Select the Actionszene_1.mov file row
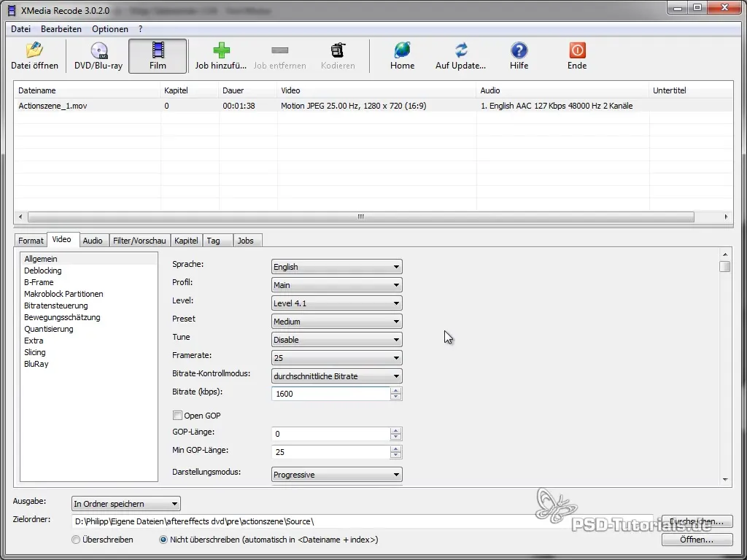This screenshot has width=747, height=560. tap(373, 106)
